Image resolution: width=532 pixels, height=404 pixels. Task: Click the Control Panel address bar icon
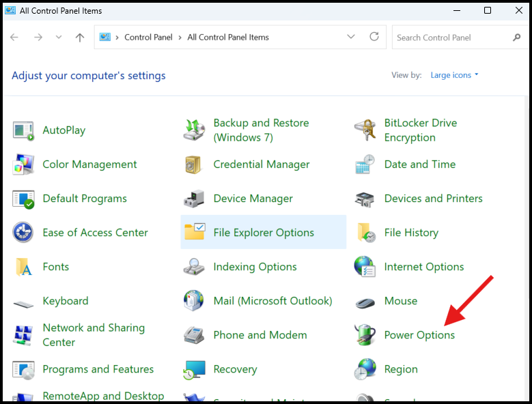105,37
